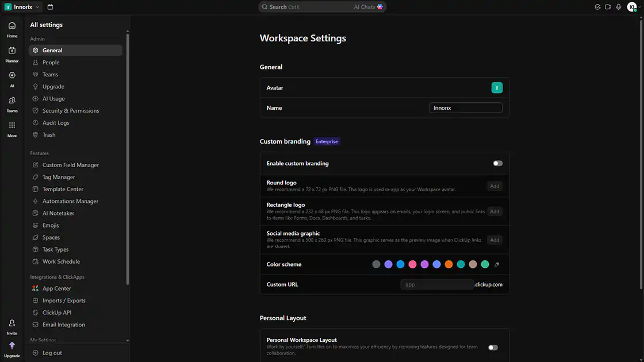
Task: Open Audit Logs
Action: coord(75,123)
